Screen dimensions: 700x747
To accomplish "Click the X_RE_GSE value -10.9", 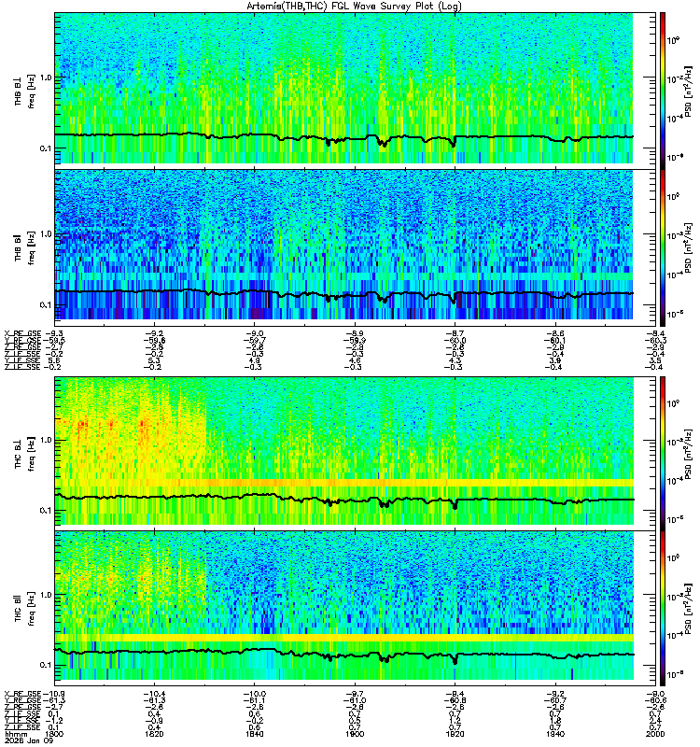I will 53,694.
